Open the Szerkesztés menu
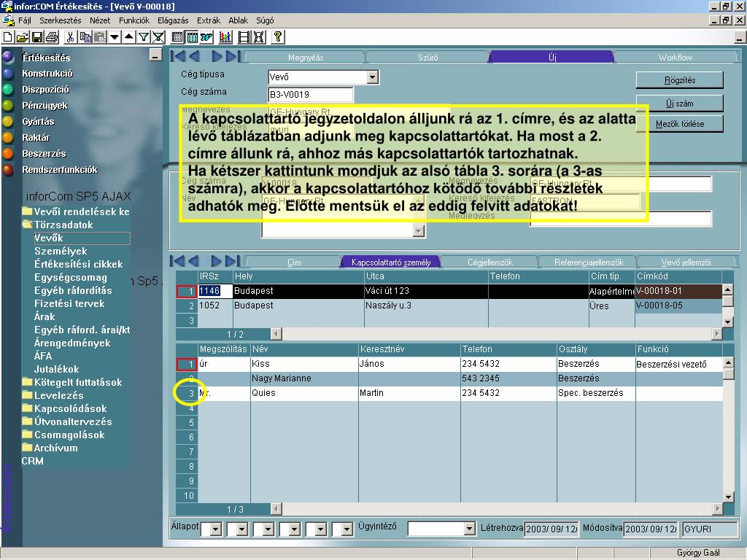This screenshot has width=747, height=560. [60, 20]
